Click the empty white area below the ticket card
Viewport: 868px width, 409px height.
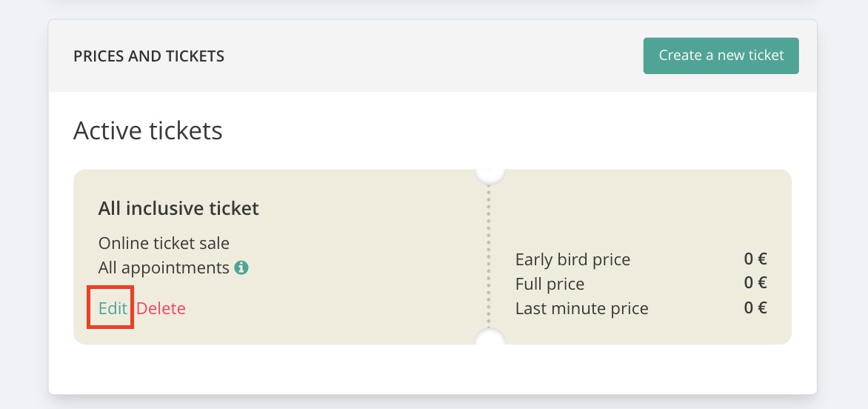coord(433,368)
